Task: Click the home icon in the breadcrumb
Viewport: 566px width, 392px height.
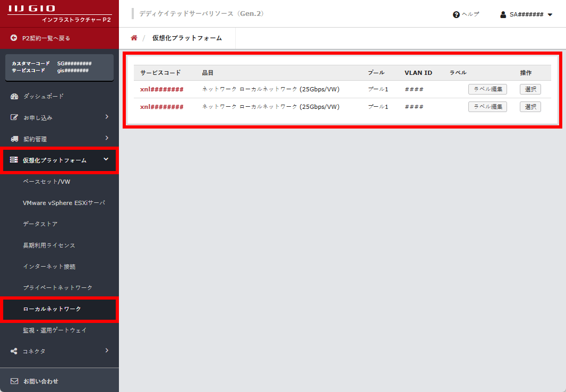Action: point(134,38)
